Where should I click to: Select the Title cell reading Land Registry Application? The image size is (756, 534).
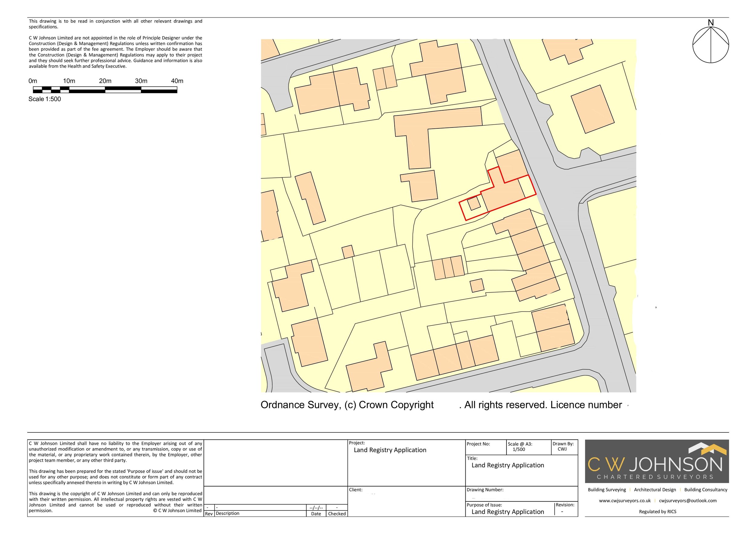pos(507,465)
